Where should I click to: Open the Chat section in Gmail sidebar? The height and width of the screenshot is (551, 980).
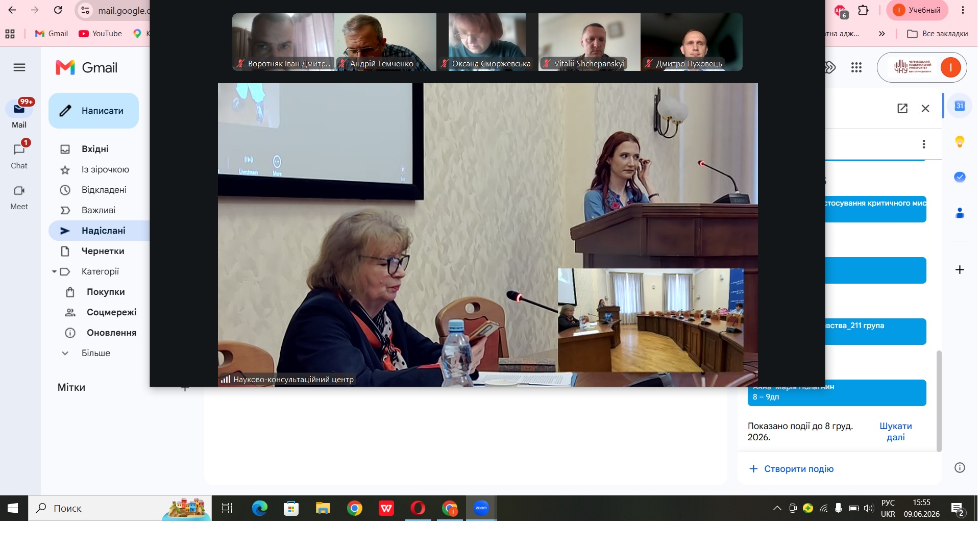pos(19,155)
